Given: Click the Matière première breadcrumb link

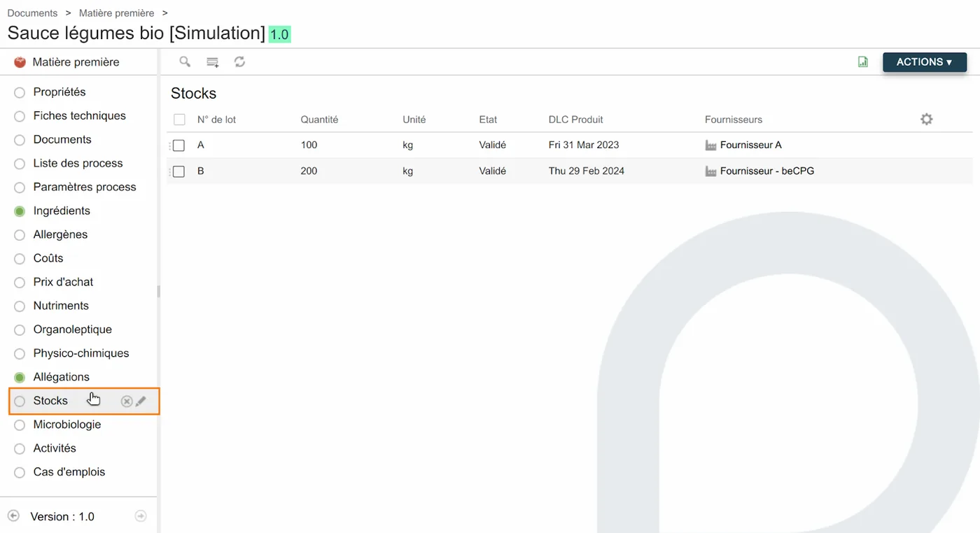Looking at the screenshot, I should [x=116, y=13].
